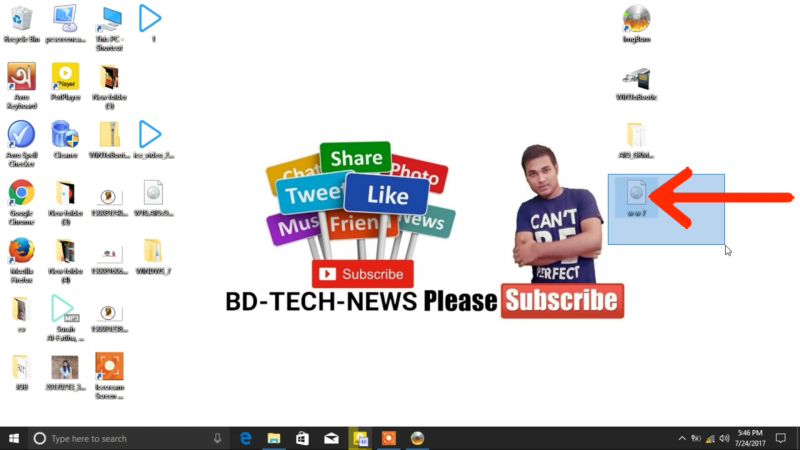
Task: Open the volume control tray icon
Action: click(724, 438)
